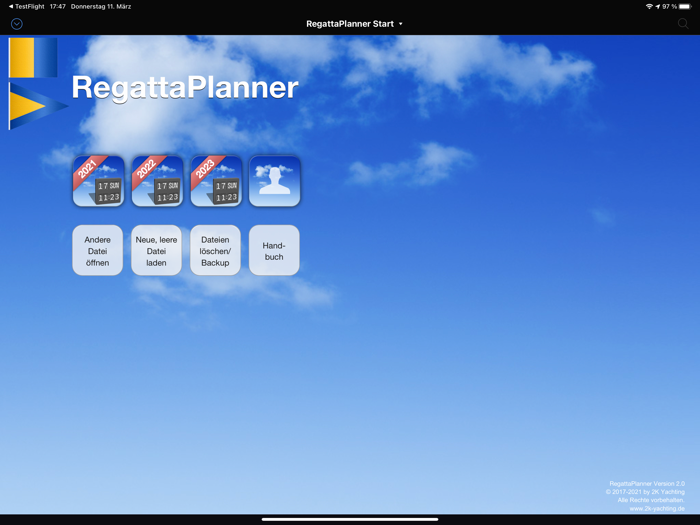Open the 2023 regatta calendar icon
This screenshot has height=525, width=700.
[216, 181]
